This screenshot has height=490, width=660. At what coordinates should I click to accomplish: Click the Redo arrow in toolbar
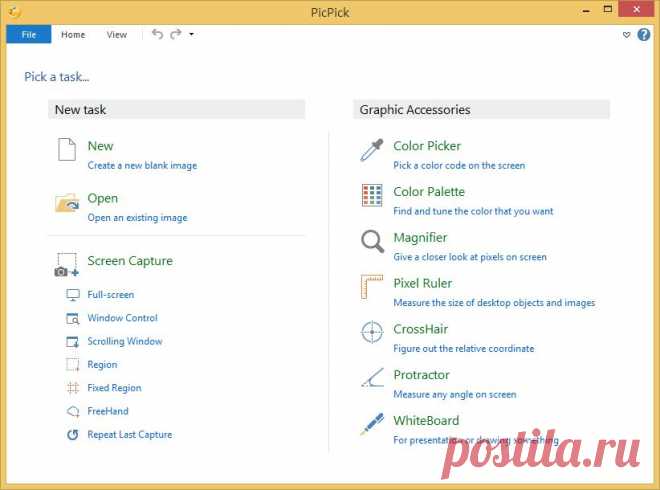[176, 34]
